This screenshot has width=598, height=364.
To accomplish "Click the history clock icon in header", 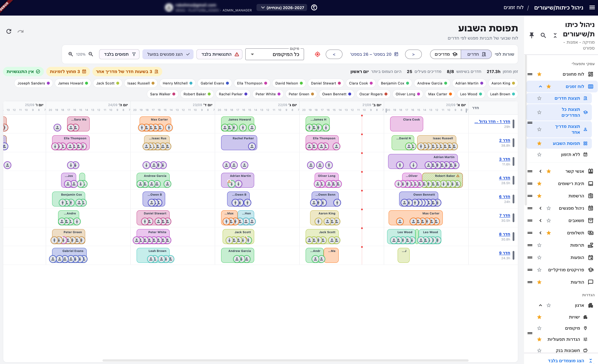I will tap(314, 7).
